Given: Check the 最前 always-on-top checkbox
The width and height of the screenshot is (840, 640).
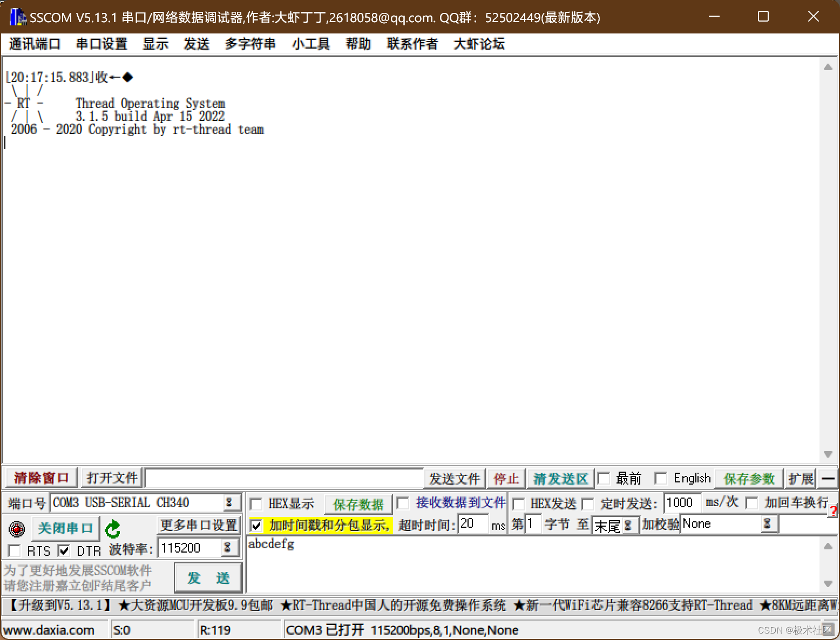Looking at the screenshot, I should click(604, 478).
